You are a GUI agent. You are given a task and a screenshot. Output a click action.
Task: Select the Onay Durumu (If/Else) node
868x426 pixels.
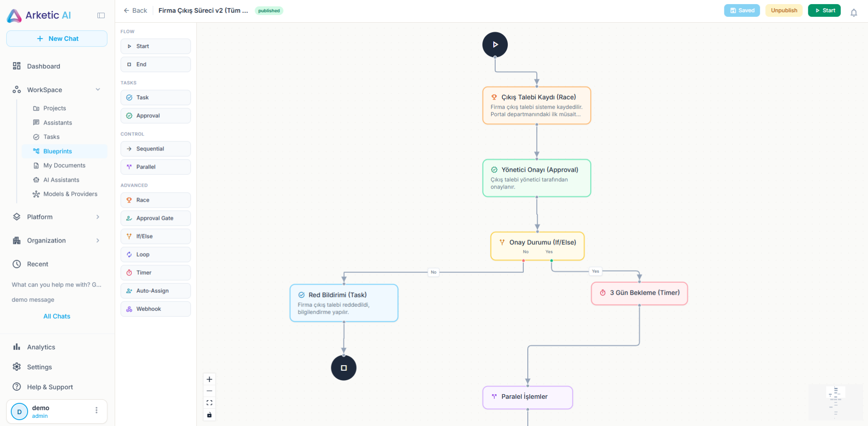(x=537, y=246)
